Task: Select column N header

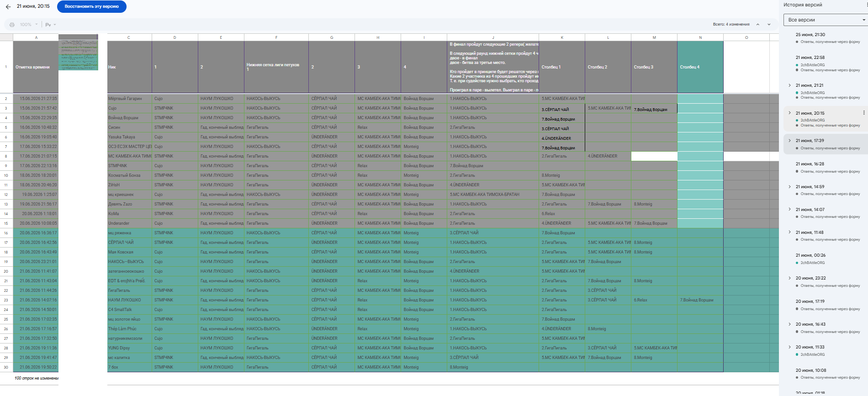Action: pyautogui.click(x=700, y=37)
